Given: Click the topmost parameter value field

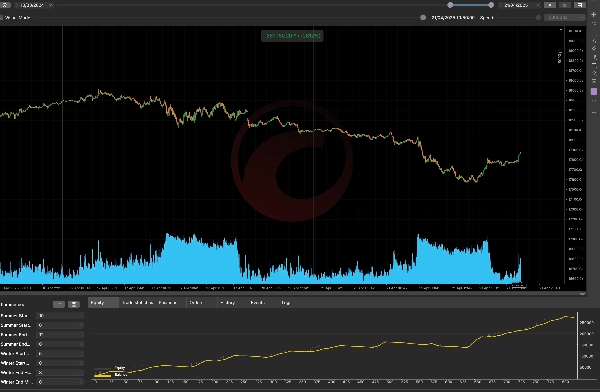Looking at the screenshot, I should [x=60, y=315].
